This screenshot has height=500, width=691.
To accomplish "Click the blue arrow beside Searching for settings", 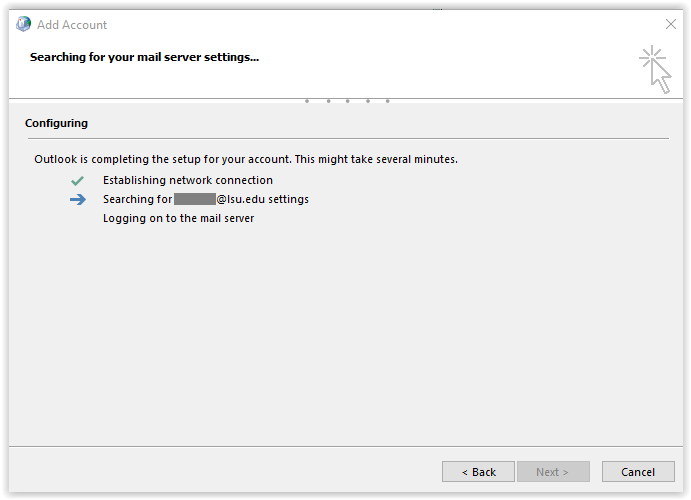I will pyautogui.click(x=78, y=200).
